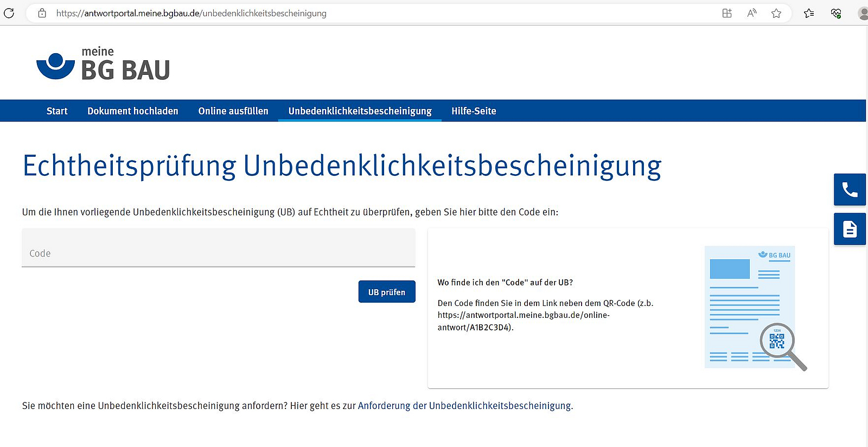This screenshot has width=868, height=447.
Task: Click the blue phone contact icon
Action: tap(850, 190)
